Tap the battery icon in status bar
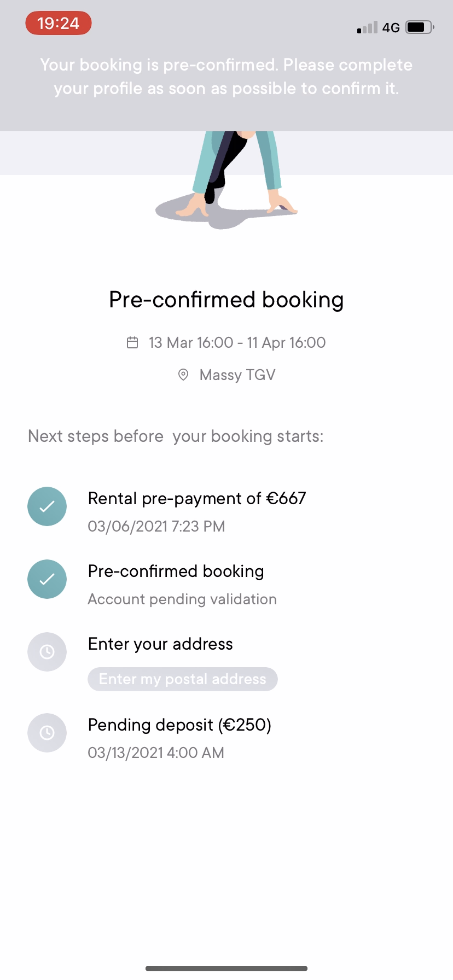The height and width of the screenshot is (980, 453). 420,27
